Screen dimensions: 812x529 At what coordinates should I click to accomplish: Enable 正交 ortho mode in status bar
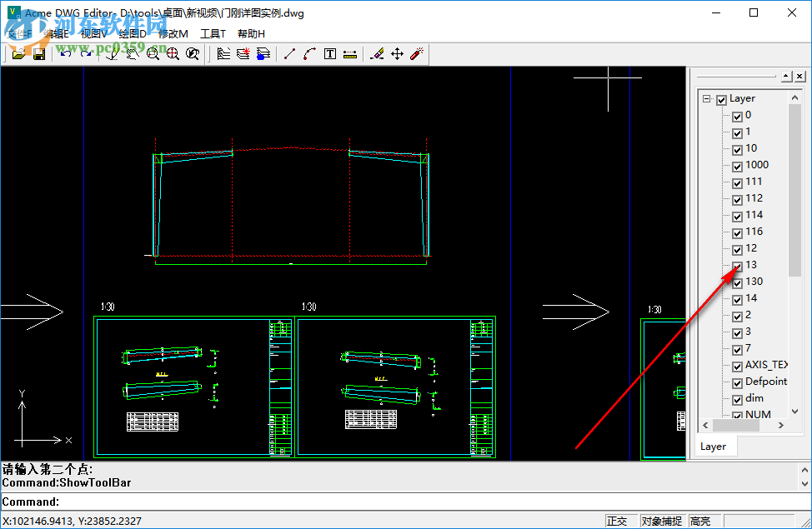tap(619, 520)
